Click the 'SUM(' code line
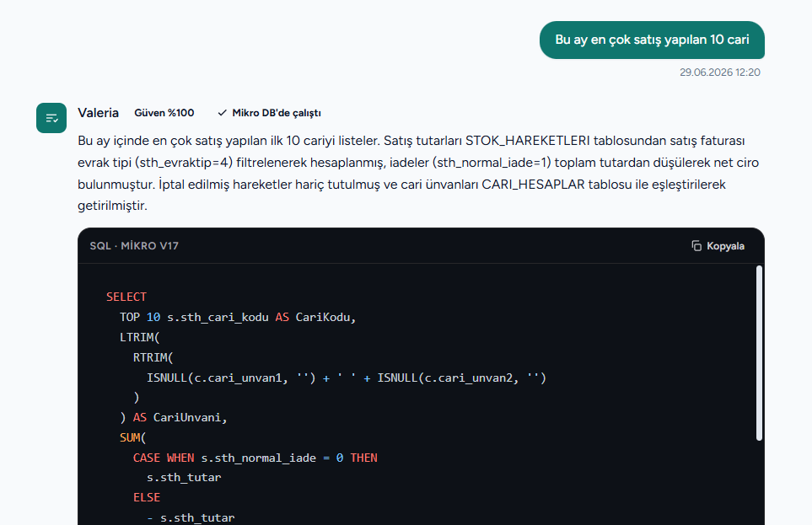 click(x=133, y=437)
